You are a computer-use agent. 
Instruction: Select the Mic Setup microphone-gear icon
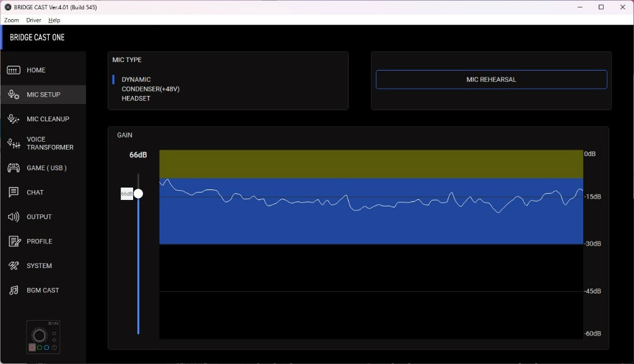point(14,95)
